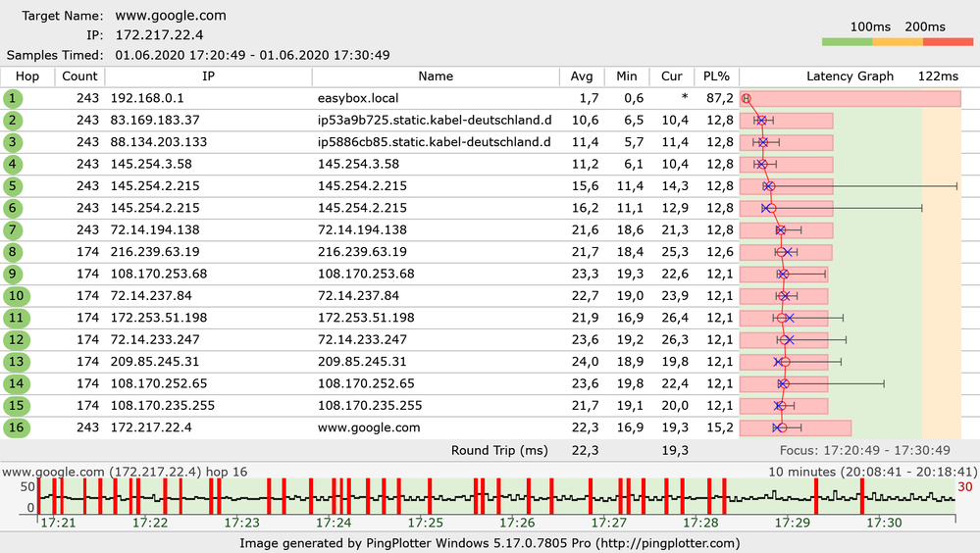
Task: Click the 10 minutes time range label
Action: 872,472
